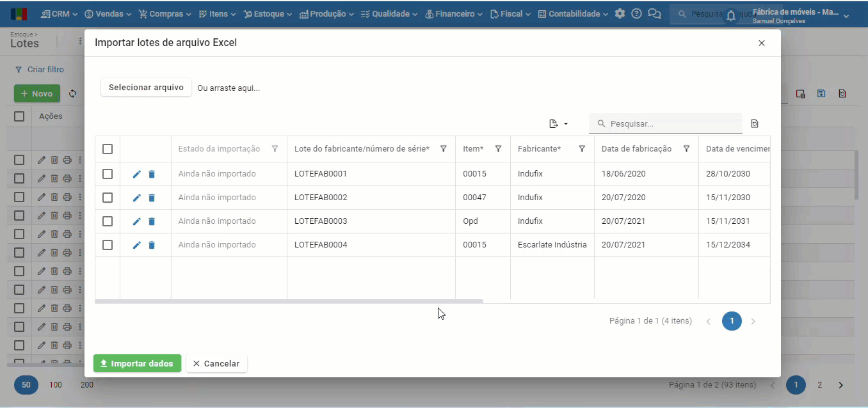Open the kebab menu beside Lotes title
The height and width of the screenshot is (408, 868).
coord(80,42)
